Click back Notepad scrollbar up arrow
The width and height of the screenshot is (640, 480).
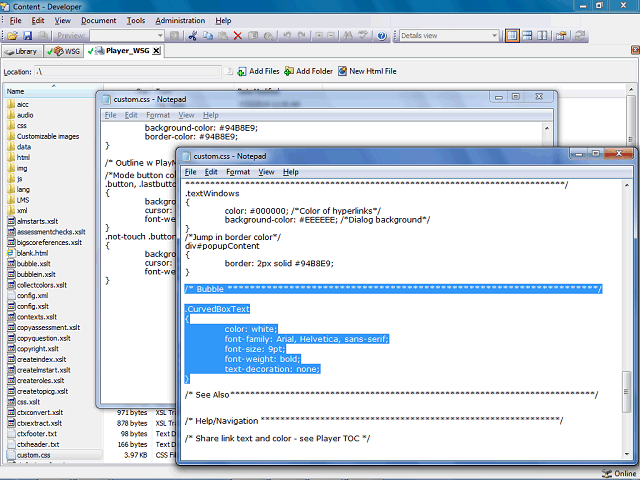[547, 128]
